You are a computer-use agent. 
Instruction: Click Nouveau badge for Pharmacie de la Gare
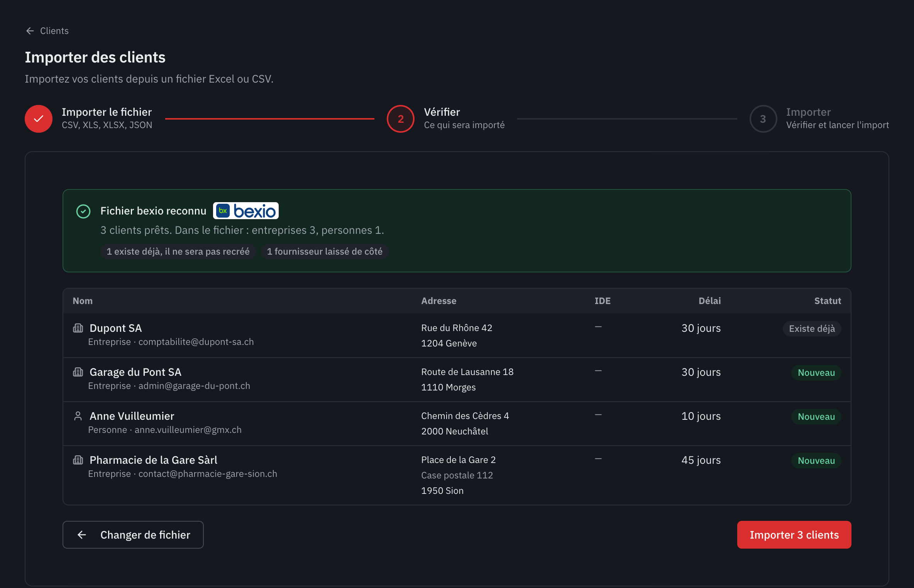pos(816,461)
